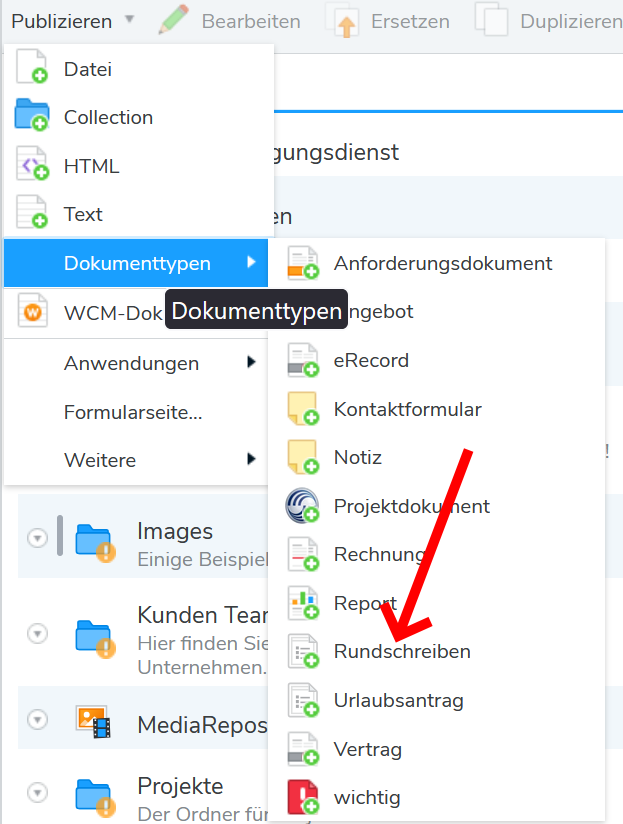Click the Urlaubsantrag list icon
This screenshot has height=824, width=623.
303,700
